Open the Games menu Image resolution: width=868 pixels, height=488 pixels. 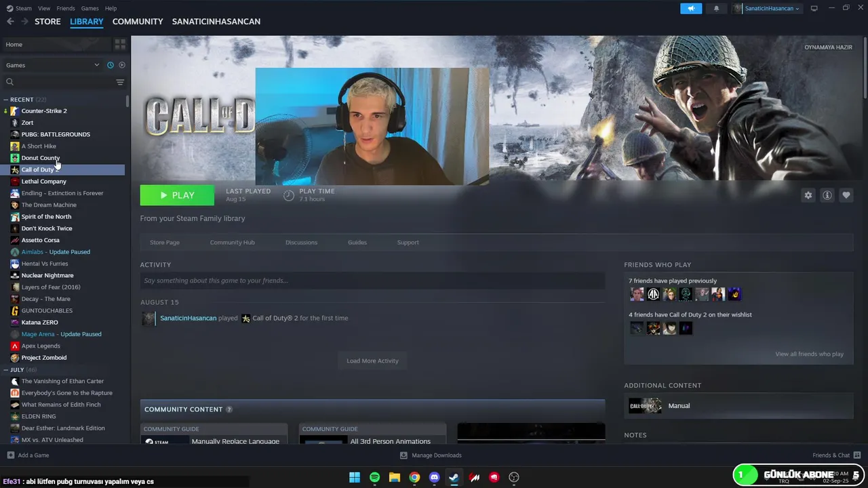(90, 8)
